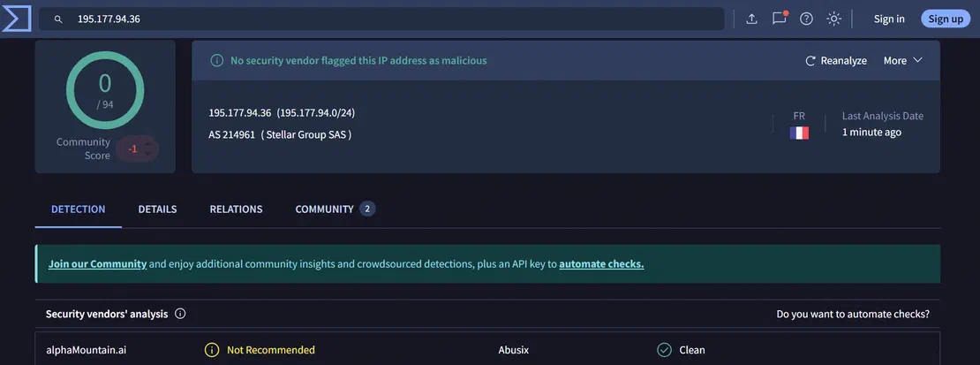Expand the More dropdown menu
Viewport: 980px width, 365px height.
[x=902, y=61]
